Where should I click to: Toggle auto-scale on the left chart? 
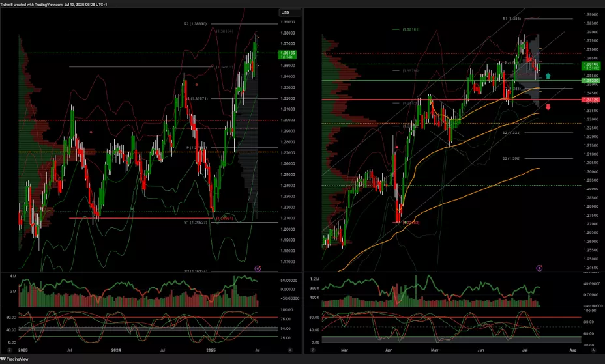click(289, 350)
